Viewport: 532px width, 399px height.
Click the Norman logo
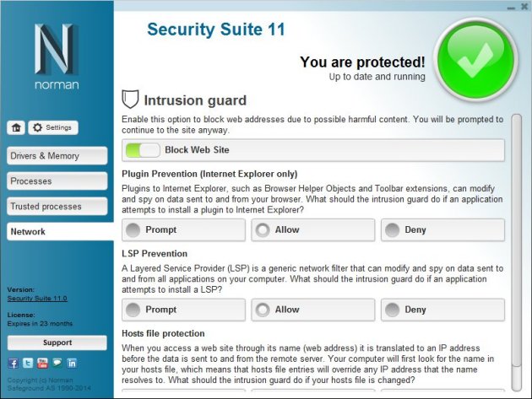coord(57,57)
